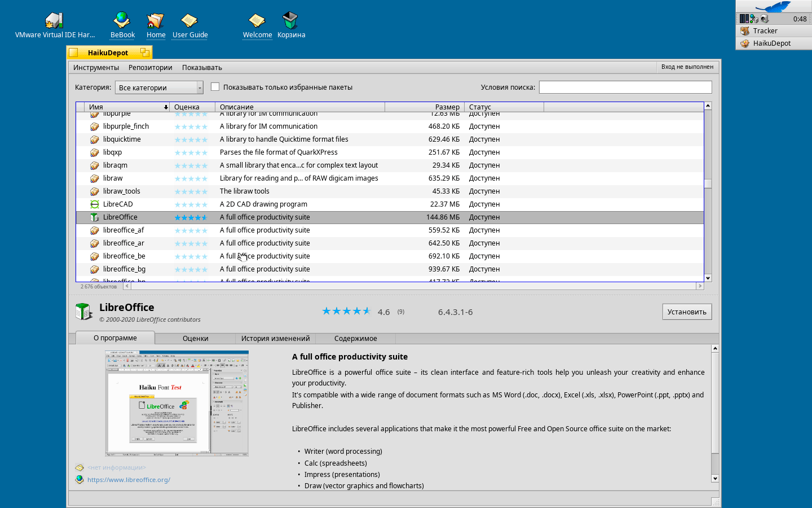Screen dimensions: 812x508
Task: Click the libquicktime package icon
Action: click(95, 139)
